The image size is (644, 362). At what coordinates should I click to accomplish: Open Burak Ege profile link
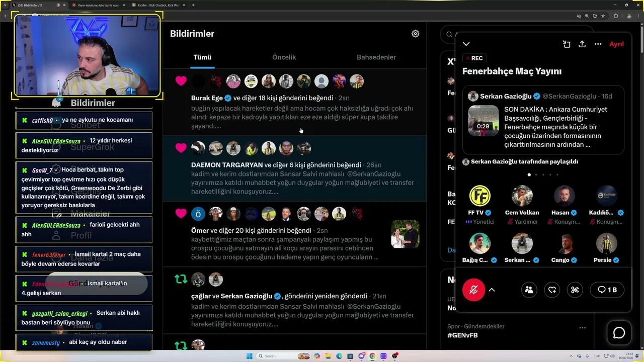tap(207, 98)
